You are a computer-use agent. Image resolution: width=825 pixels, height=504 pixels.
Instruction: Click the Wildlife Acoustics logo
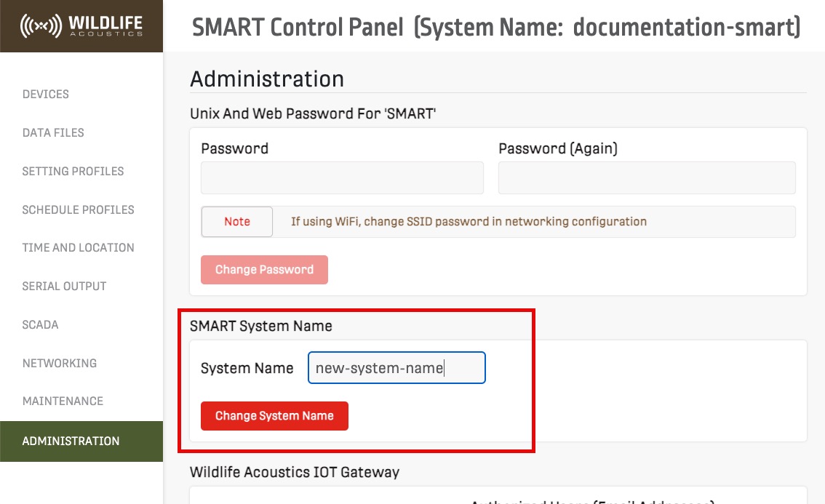[81, 26]
